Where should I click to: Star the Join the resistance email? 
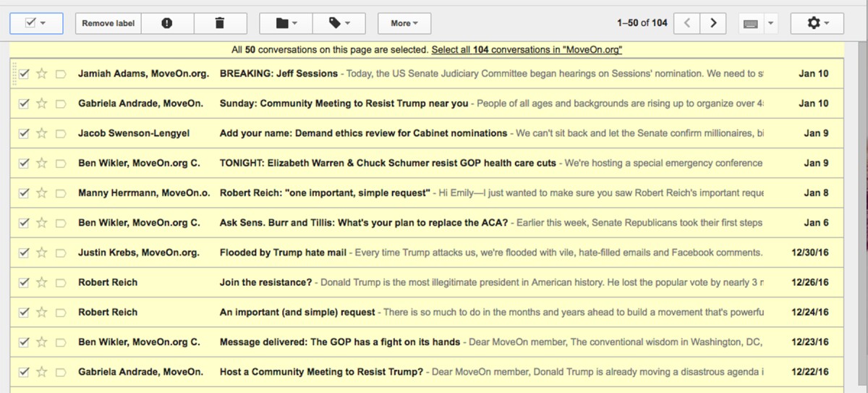pyautogui.click(x=42, y=282)
